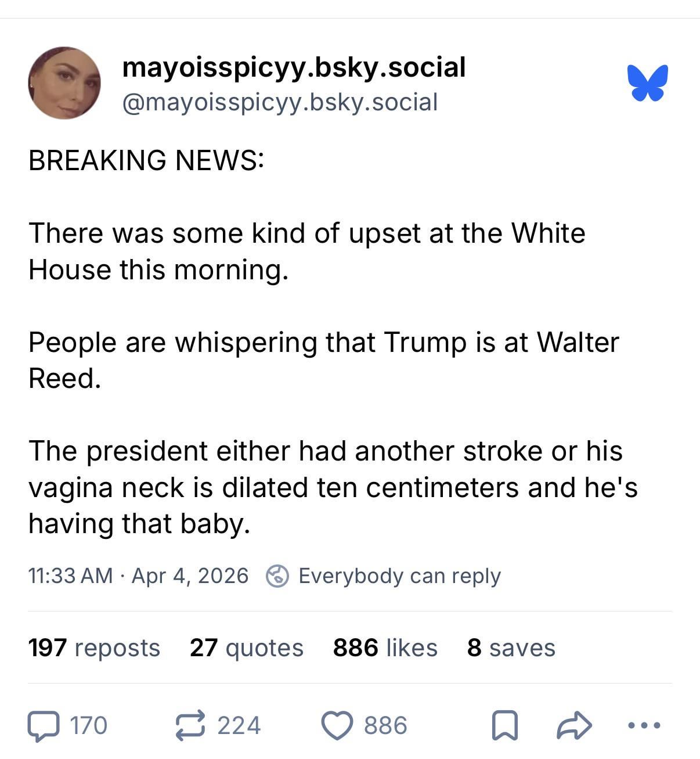Click the repost arrows icon

pyautogui.click(x=191, y=725)
